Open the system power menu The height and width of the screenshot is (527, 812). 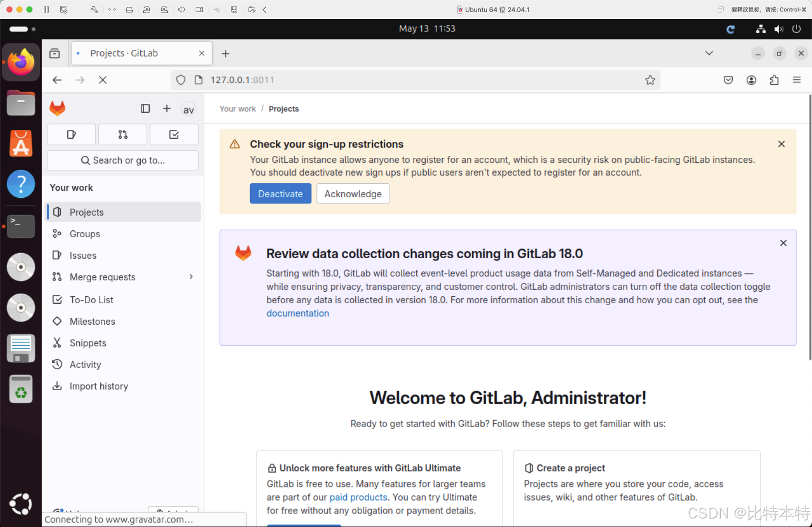(797, 29)
